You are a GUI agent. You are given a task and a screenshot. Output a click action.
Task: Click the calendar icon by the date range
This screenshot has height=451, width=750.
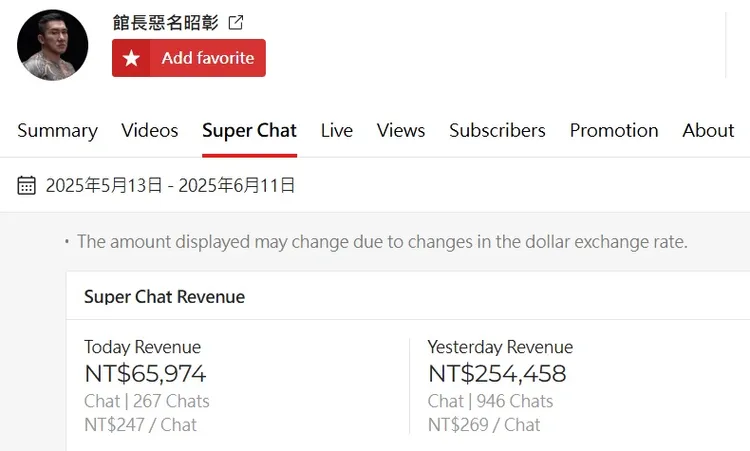(27, 185)
